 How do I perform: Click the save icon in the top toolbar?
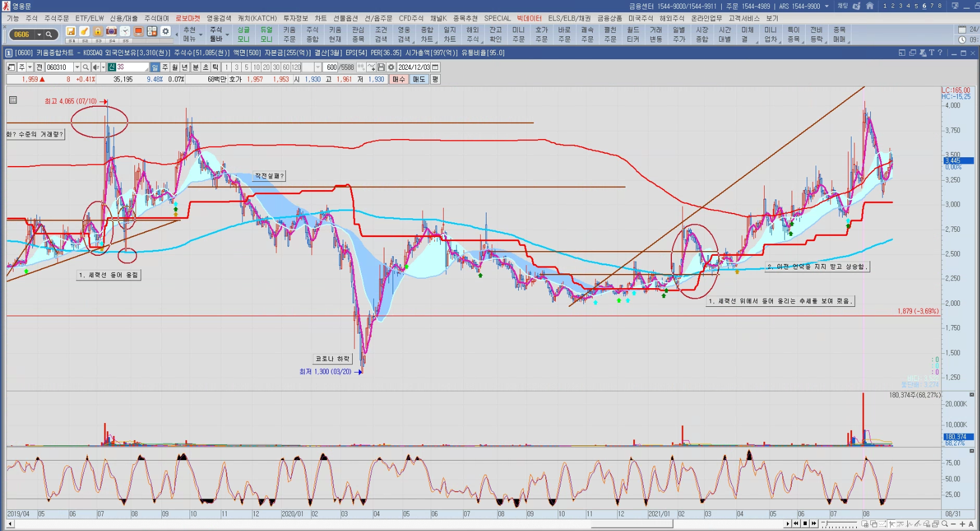[71, 32]
